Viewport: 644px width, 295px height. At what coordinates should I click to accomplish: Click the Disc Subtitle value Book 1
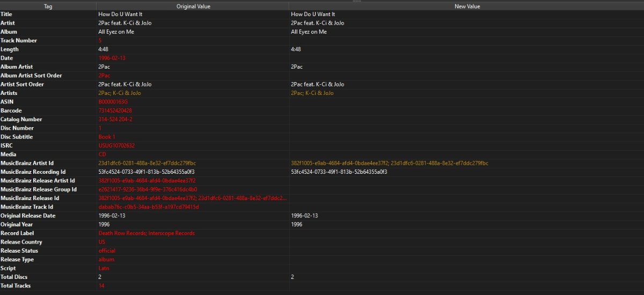click(x=107, y=137)
